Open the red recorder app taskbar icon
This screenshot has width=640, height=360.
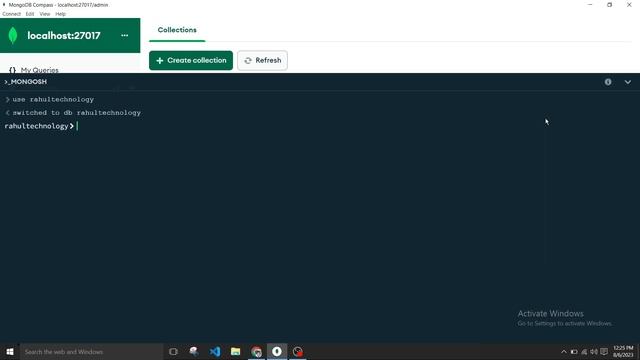point(298,351)
